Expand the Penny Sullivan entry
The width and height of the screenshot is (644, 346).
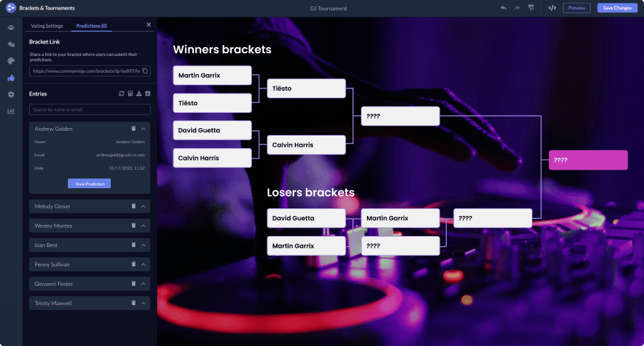pyautogui.click(x=143, y=264)
